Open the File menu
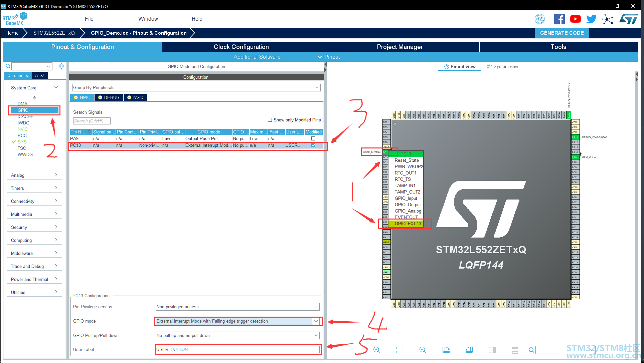 (89, 19)
